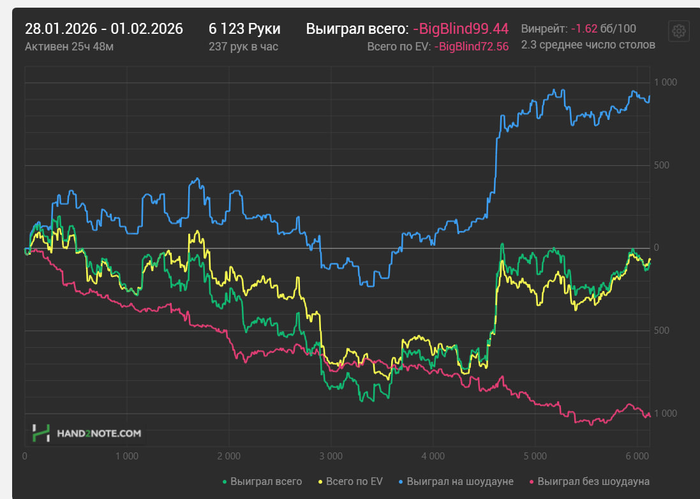Image resolution: width=700 pixels, height=499 pixels.
Task: Toggle the 'Всего по EV' legend series
Action: (350, 482)
